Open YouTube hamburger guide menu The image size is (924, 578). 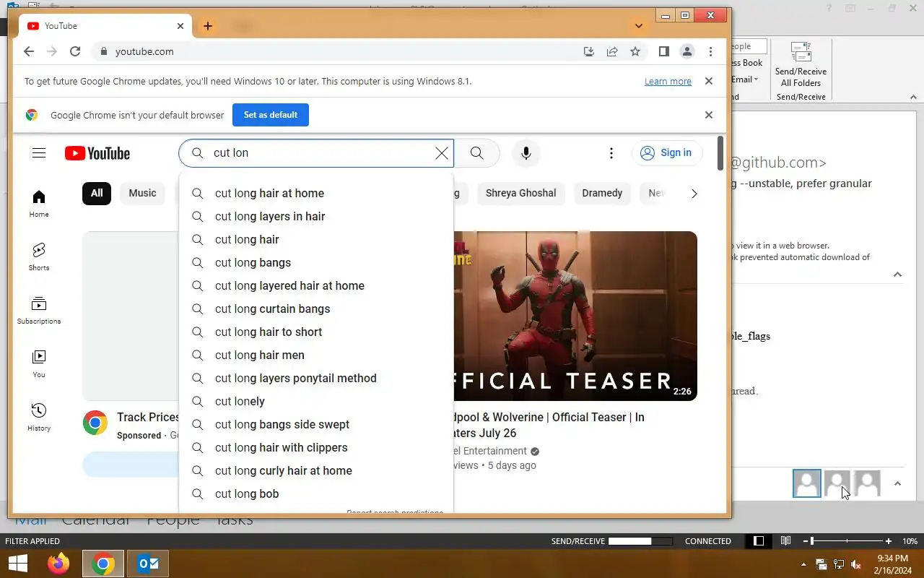click(x=39, y=153)
